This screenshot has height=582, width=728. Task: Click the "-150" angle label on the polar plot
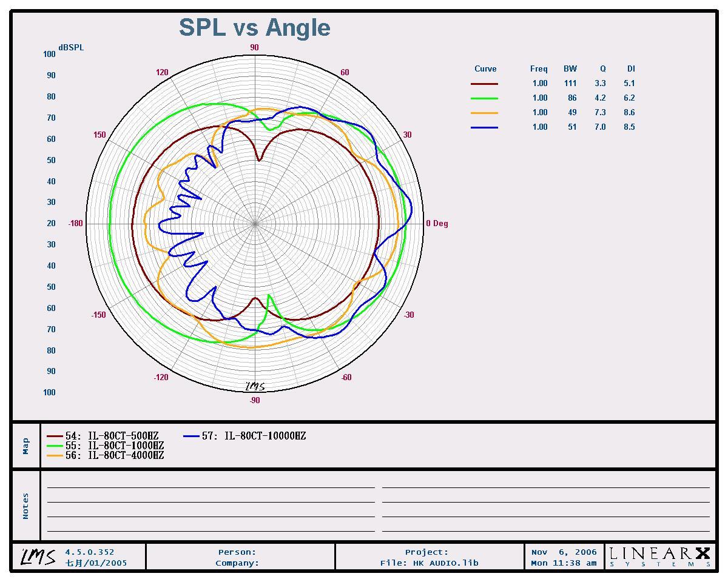pos(98,315)
